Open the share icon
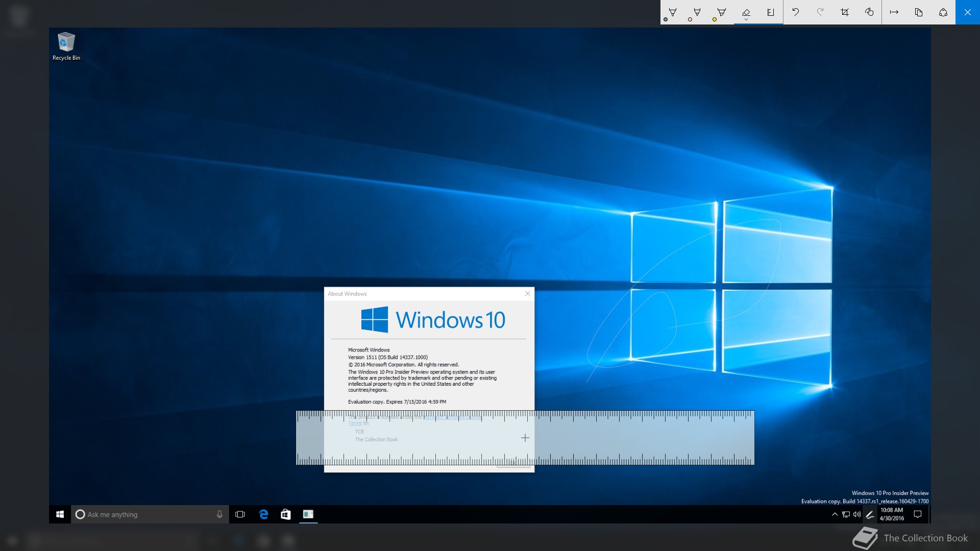The image size is (980, 551). (943, 12)
